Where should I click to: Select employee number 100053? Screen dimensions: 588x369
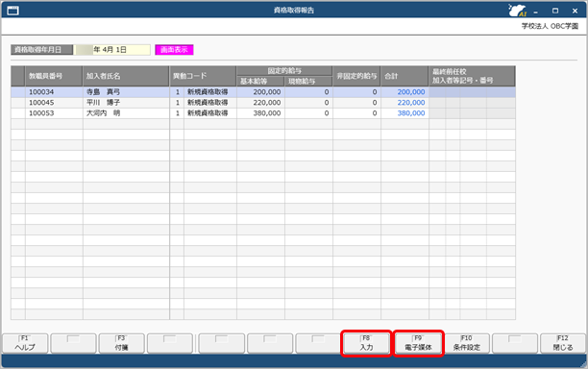(41, 112)
